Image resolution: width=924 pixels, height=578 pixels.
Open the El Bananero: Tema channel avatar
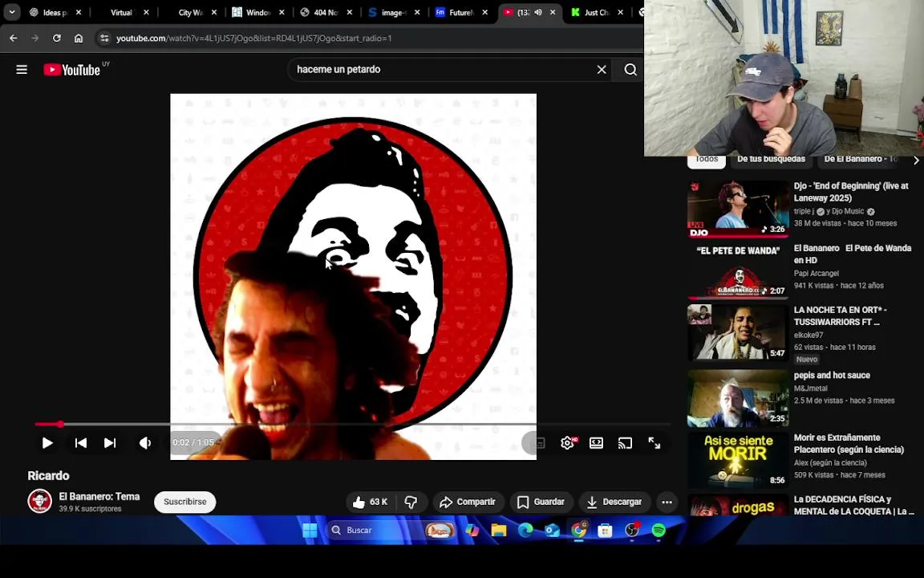[x=40, y=501]
